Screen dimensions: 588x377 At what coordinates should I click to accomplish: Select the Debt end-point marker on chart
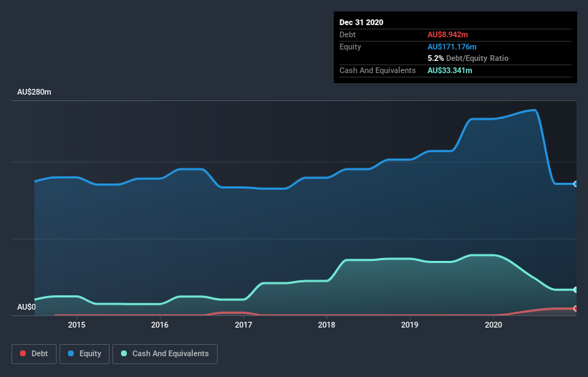tap(576, 308)
